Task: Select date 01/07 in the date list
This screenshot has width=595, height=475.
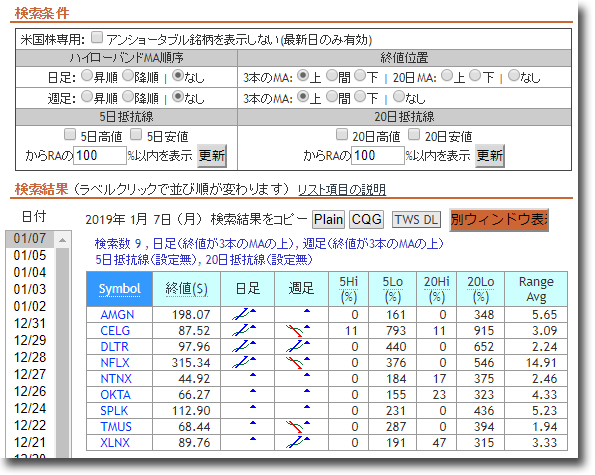Action: click(x=30, y=239)
